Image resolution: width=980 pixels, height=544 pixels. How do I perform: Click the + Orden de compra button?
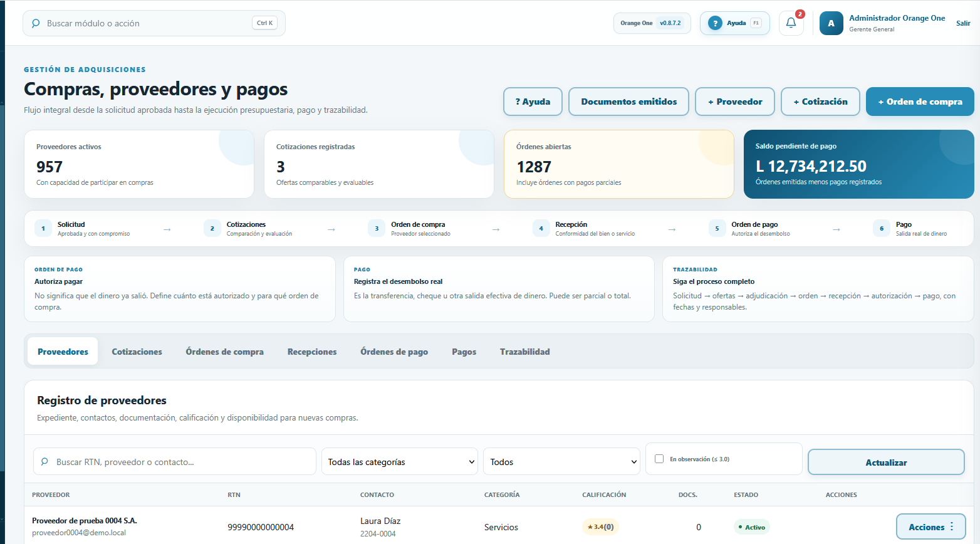[x=920, y=102]
